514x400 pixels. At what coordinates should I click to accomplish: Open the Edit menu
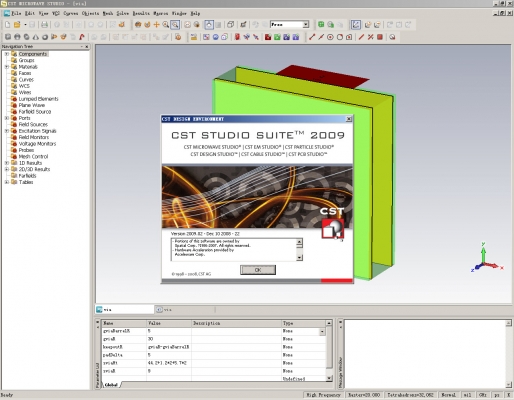click(x=30, y=13)
